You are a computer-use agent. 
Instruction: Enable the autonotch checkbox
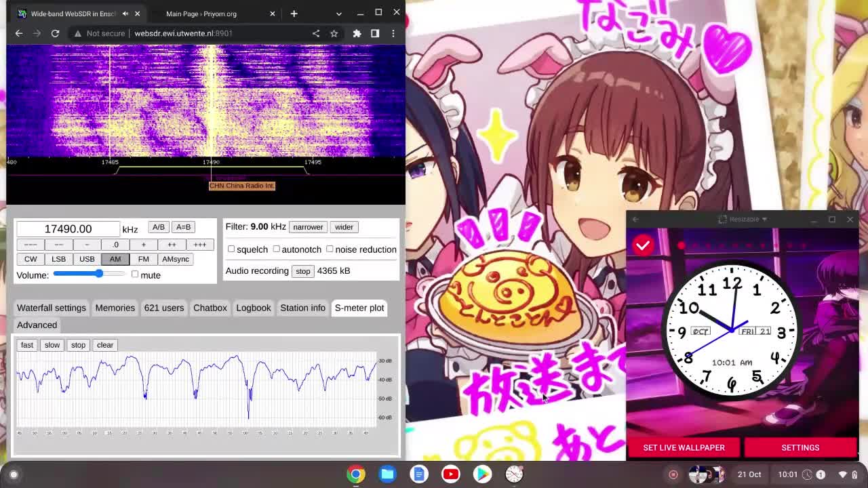pyautogui.click(x=276, y=249)
